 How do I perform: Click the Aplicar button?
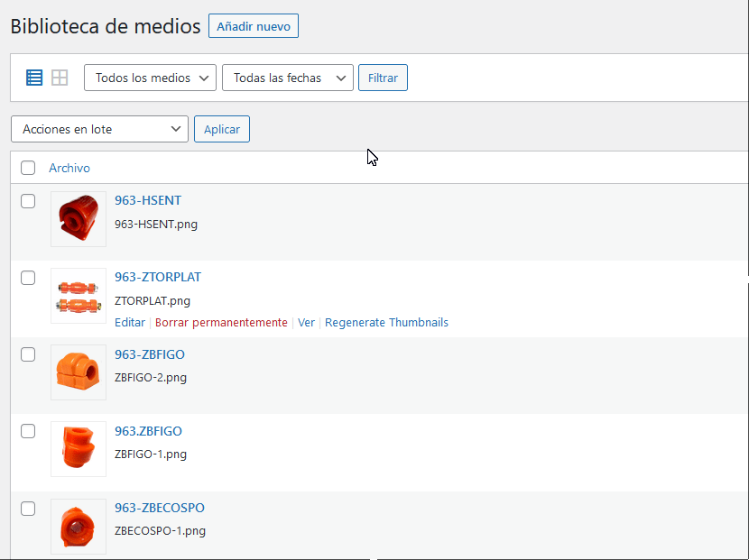click(x=222, y=129)
